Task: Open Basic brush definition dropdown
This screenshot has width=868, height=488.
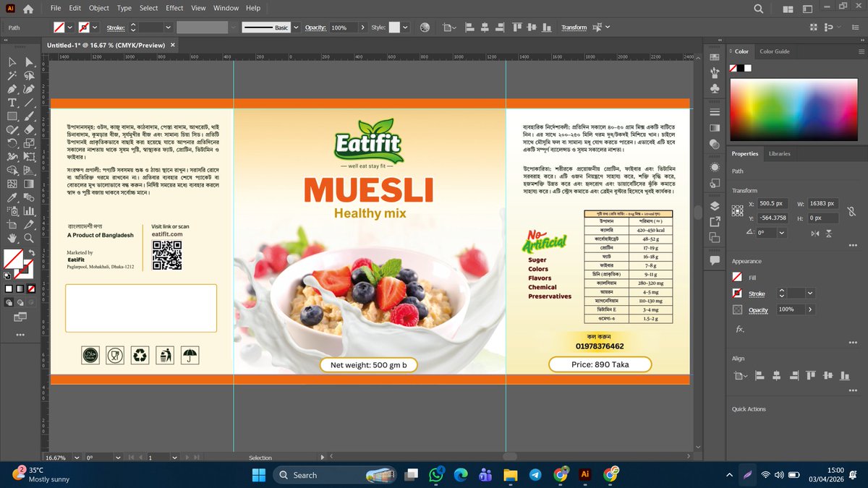Action: [x=297, y=27]
